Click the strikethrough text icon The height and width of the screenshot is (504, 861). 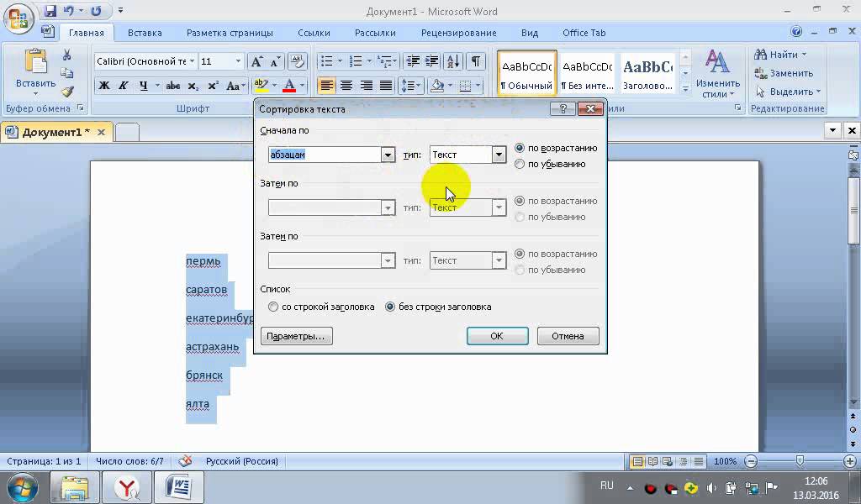(x=173, y=86)
